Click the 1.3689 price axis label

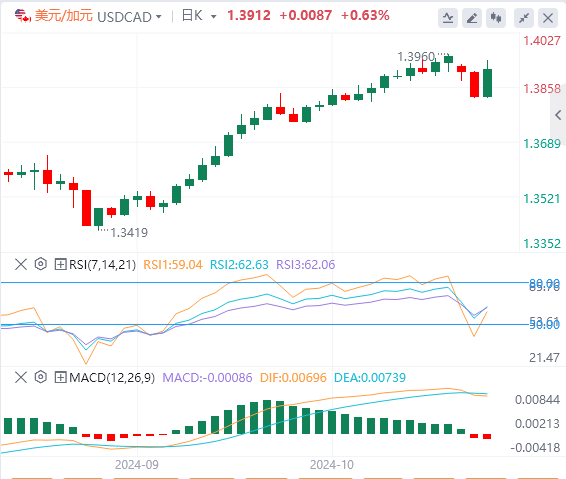(x=542, y=144)
